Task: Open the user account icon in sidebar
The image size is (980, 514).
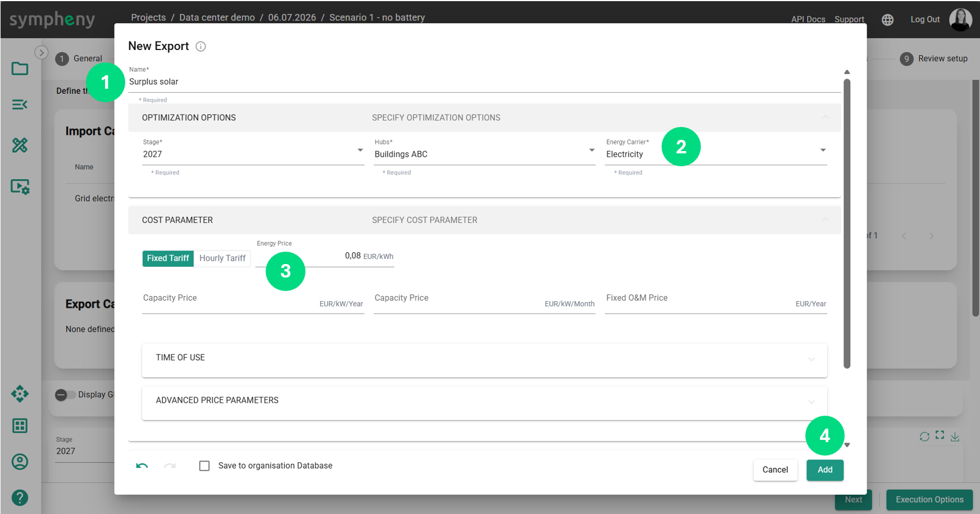Action: (20, 462)
